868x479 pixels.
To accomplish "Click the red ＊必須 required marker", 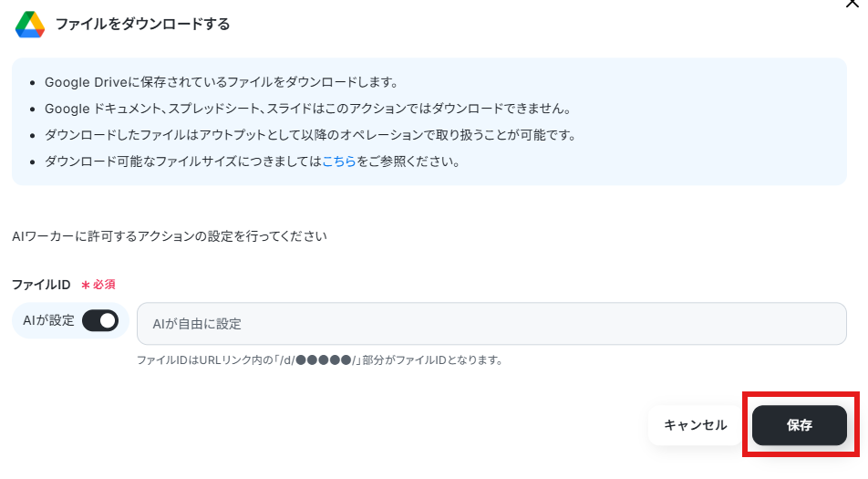I will coord(98,285).
